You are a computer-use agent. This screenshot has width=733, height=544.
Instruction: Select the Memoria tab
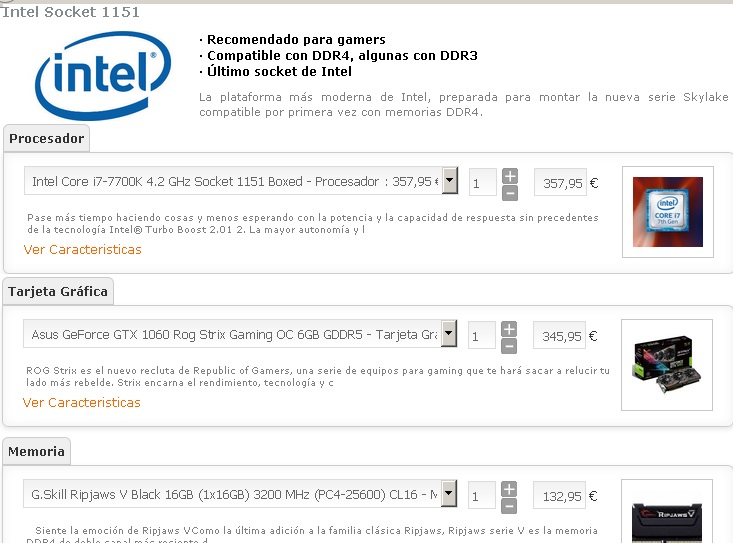pyautogui.click(x=36, y=451)
